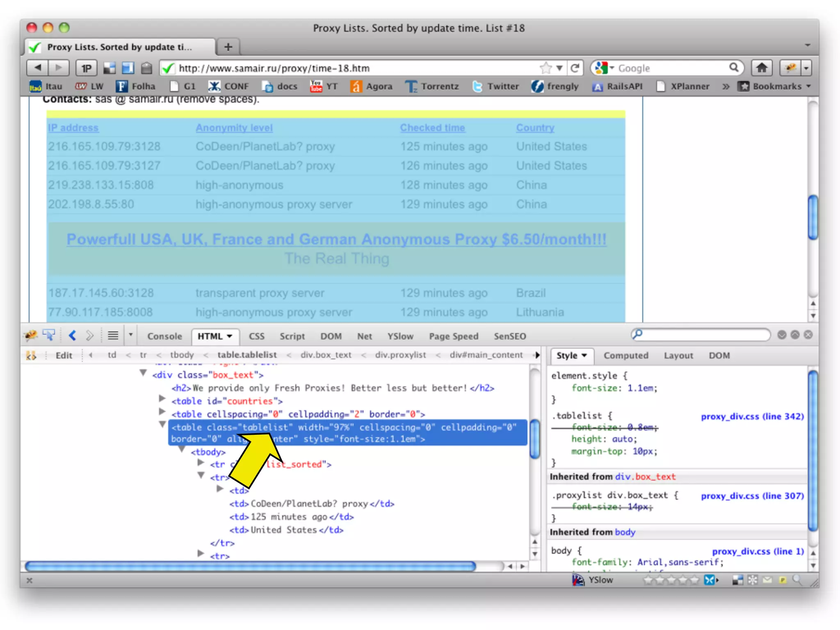840x630 pixels.
Task: Click the YSlow icon in status bar
Action: tap(578, 580)
